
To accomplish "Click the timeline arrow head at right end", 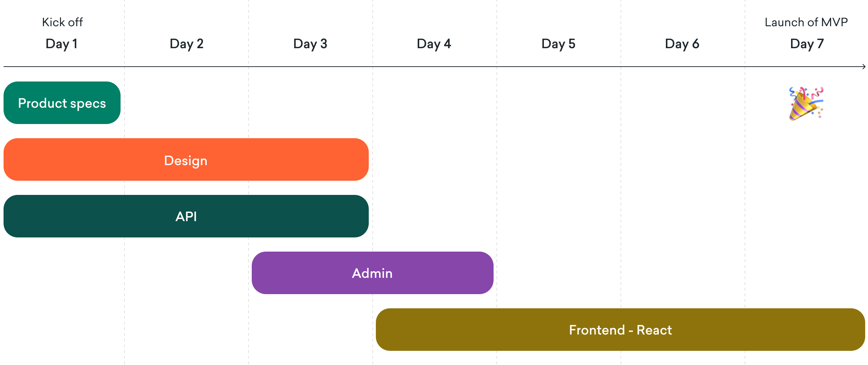I will [864, 67].
